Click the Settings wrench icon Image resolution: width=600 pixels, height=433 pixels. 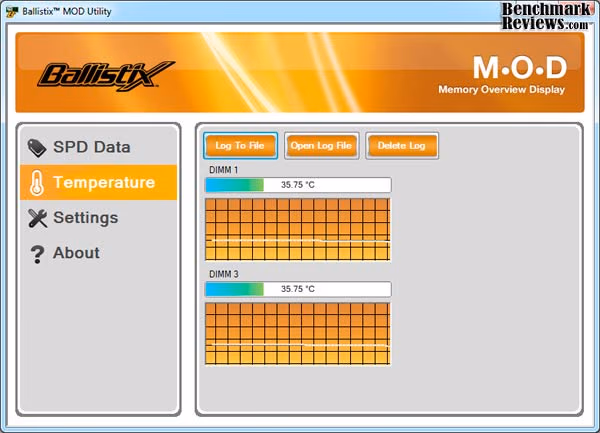point(38,218)
